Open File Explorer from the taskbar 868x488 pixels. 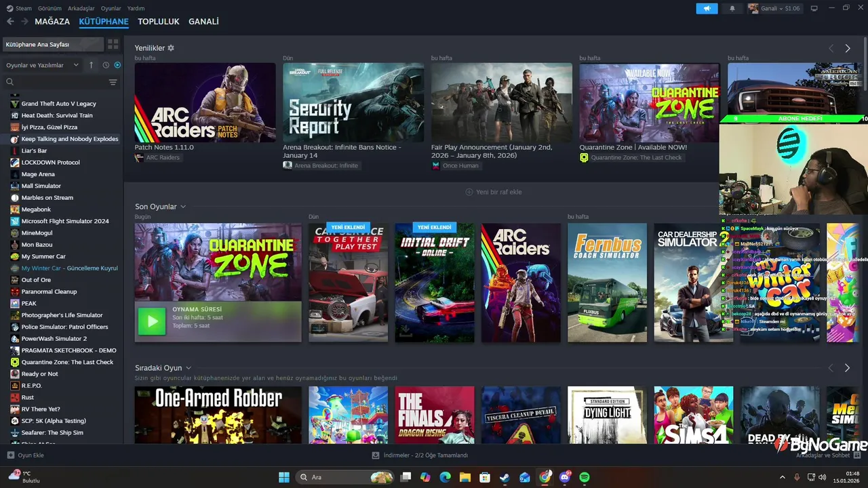pyautogui.click(x=465, y=477)
